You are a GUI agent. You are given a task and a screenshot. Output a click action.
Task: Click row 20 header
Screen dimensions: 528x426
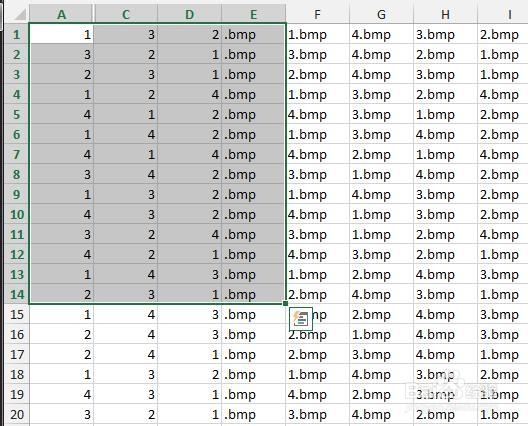coord(17,414)
